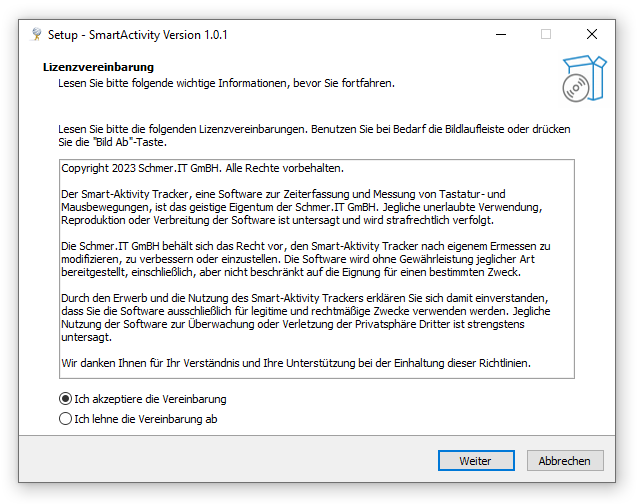639x504 pixels.
Task: Click the Copyright 2023 Schmer.IT line
Action: (202, 168)
